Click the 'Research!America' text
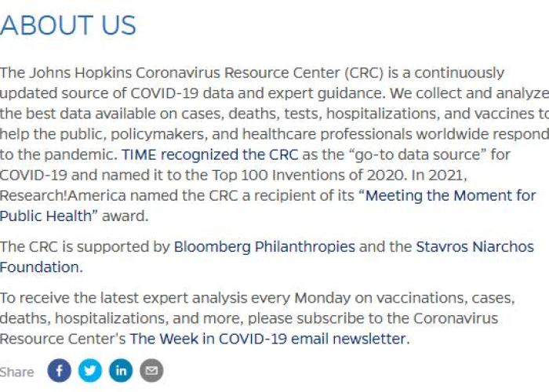Screen dimensions: 549x392 pyautogui.click(x=63, y=196)
